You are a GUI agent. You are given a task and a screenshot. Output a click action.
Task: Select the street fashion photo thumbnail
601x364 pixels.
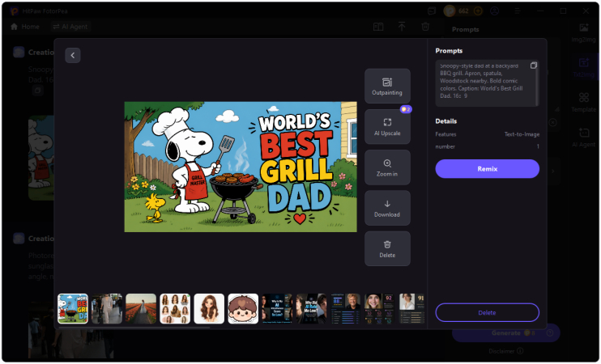[107, 309]
